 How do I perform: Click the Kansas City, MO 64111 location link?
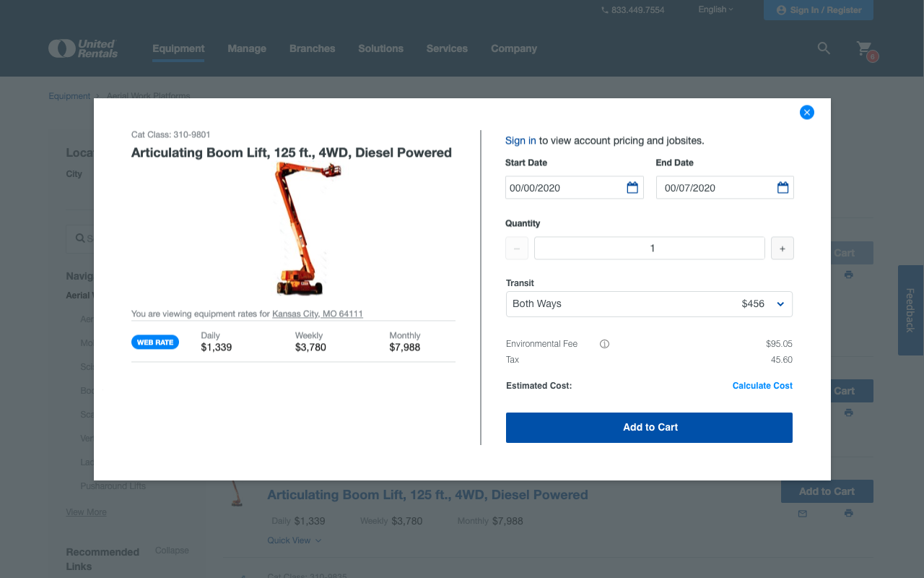[318, 314]
